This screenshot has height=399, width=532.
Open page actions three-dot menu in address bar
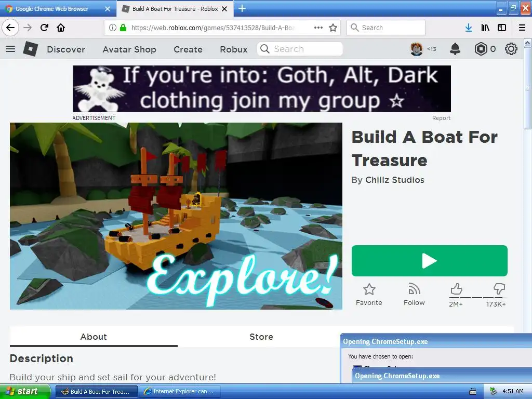(318, 28)
